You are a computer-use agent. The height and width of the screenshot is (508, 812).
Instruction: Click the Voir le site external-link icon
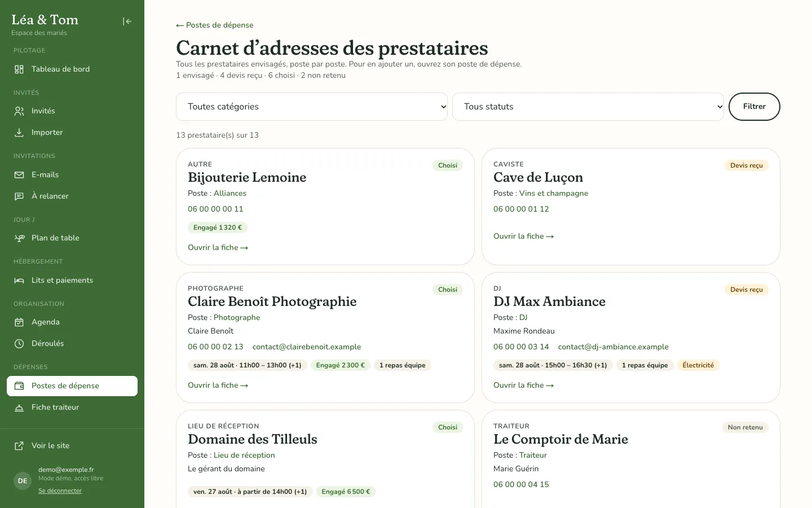point(19,446)
